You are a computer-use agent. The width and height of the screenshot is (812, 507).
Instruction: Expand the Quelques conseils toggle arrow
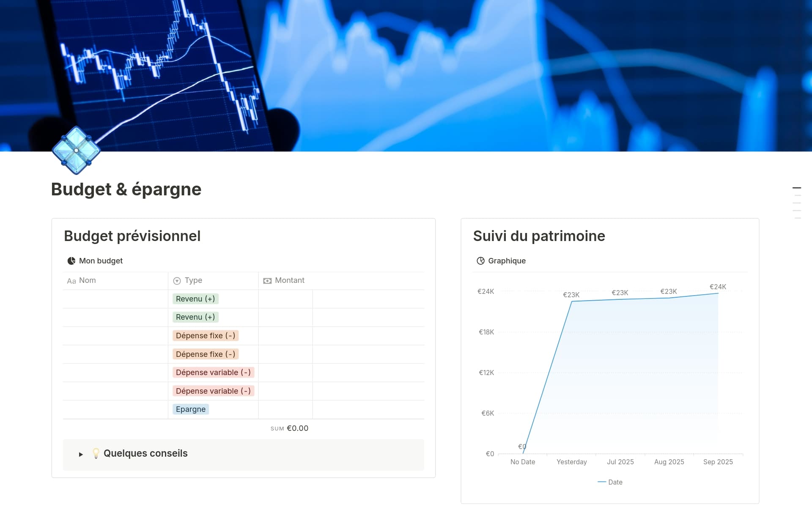81,454
